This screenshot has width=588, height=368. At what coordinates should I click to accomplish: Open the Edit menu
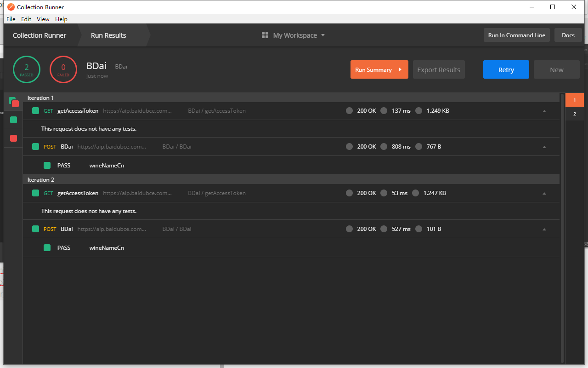[x=26, y=19]
